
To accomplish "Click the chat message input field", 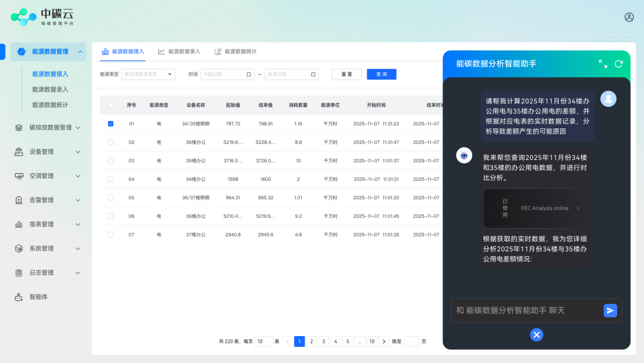I will coord(525,310).
